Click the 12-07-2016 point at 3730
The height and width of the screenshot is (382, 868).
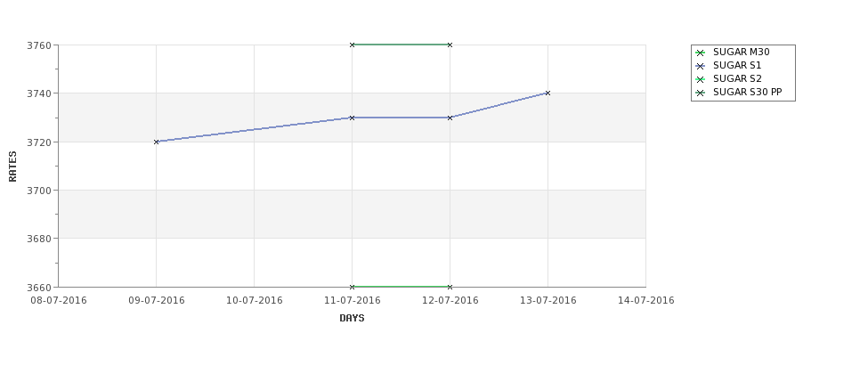450,118
